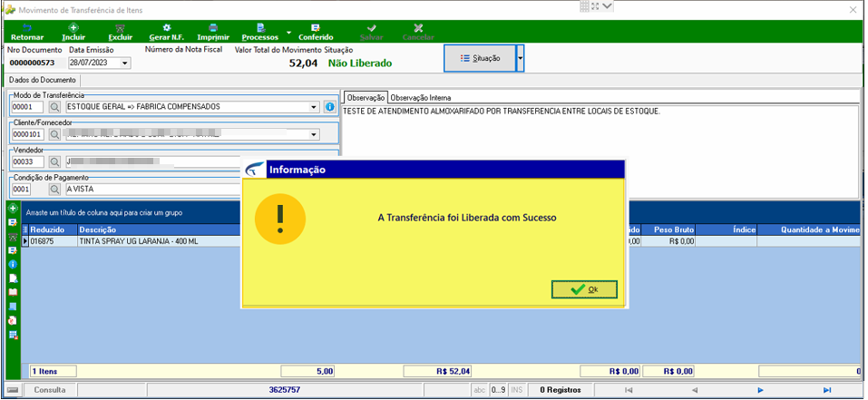Click the grid column-chooser icon left of Reduzido

click(24, 229)
